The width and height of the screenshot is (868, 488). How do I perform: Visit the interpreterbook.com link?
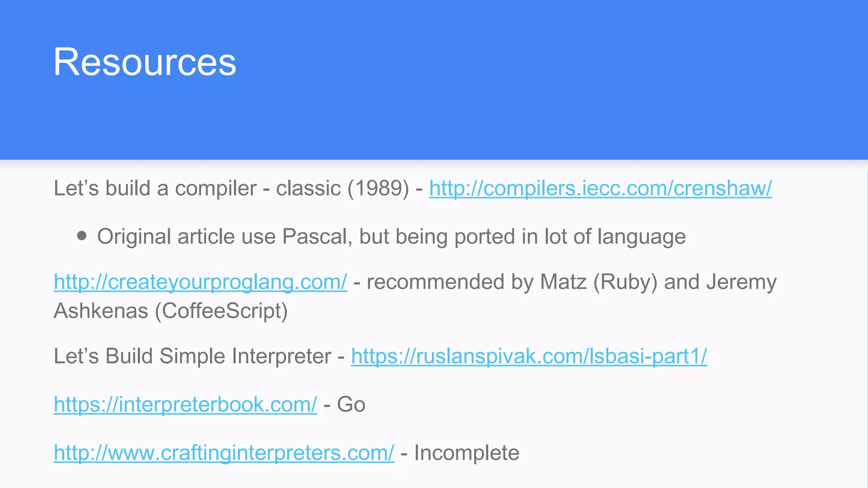(x=185, y=405)
